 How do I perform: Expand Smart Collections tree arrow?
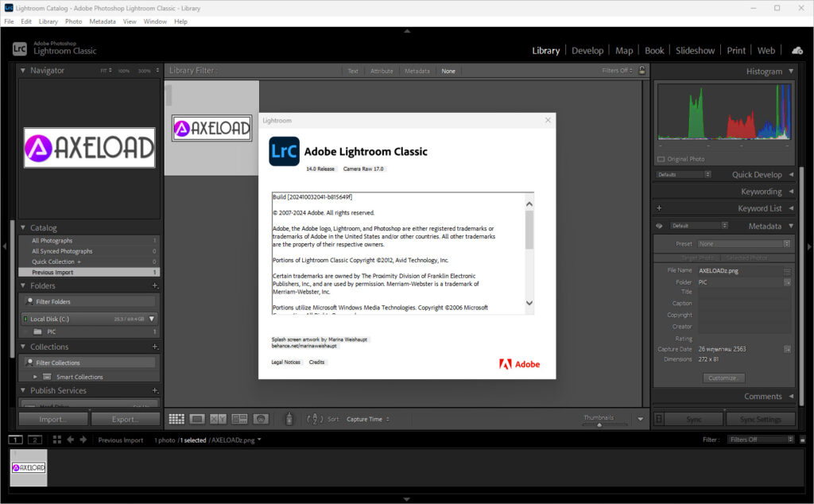pos(35,377)
